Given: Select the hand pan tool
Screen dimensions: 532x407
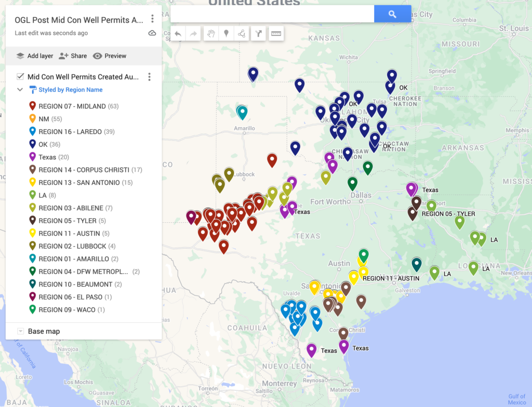Looking at the screenshot, I should click(211, 34).
